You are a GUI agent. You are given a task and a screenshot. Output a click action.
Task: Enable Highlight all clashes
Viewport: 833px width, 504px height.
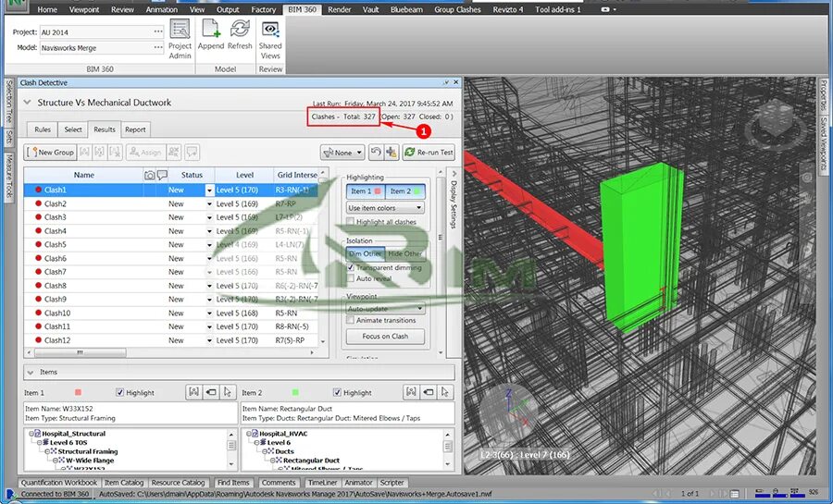(x=350, y=222)
